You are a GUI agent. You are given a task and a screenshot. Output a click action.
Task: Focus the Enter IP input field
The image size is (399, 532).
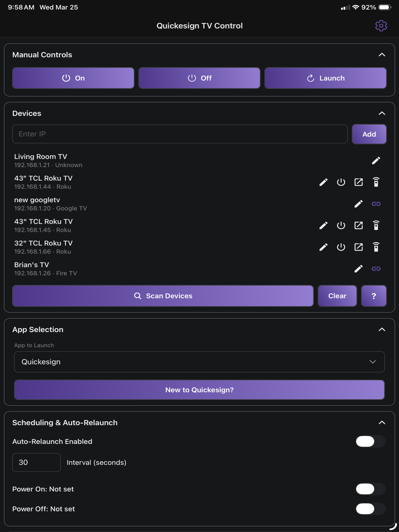(x=180, y=134)
